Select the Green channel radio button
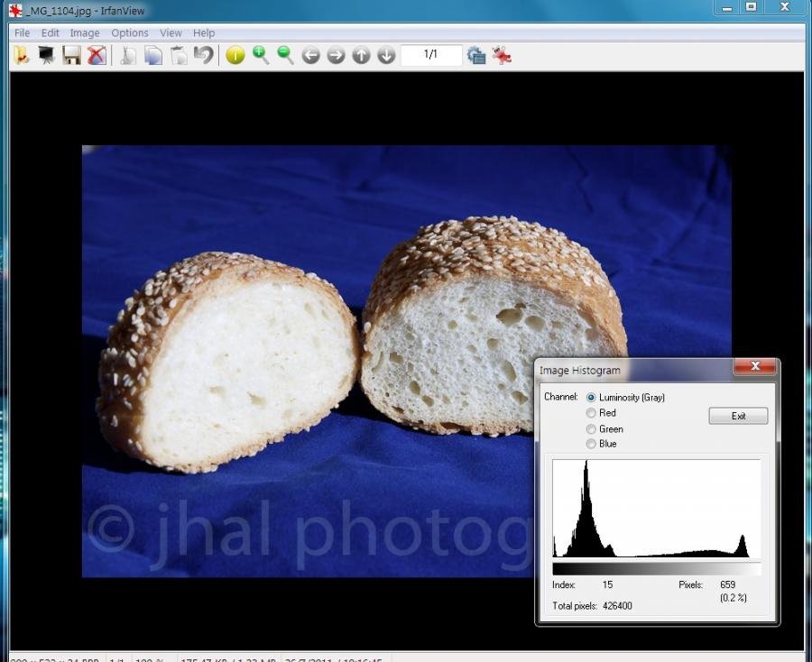The image size is (812, 662). [591, 428]
